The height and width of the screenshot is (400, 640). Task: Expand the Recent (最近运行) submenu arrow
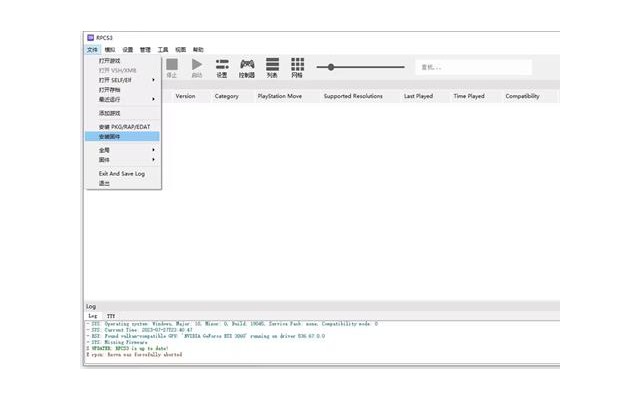point(153,99)
